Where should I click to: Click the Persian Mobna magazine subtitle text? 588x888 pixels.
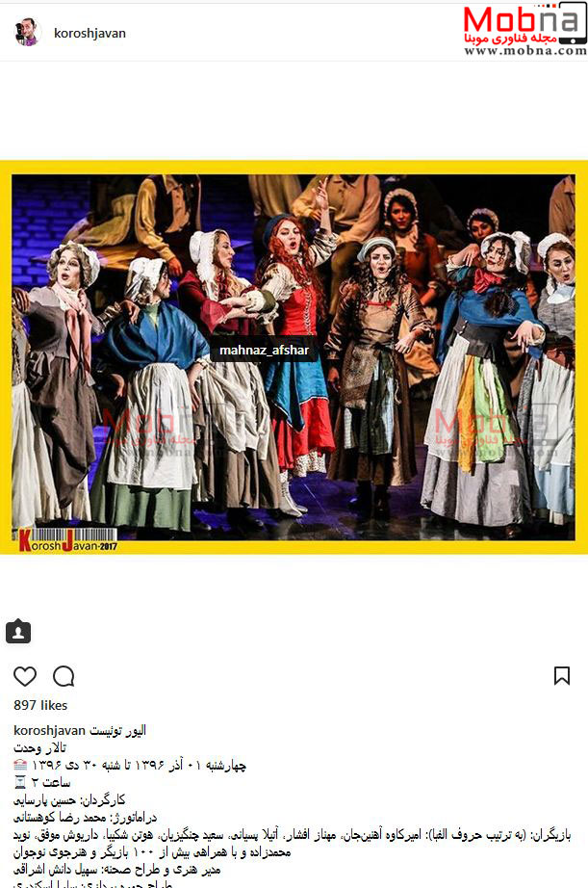(511, 39)
